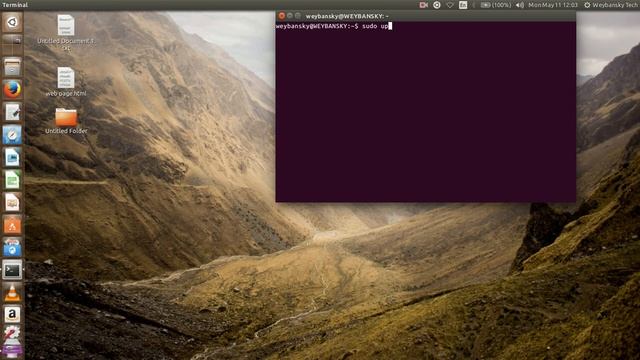The width and height of the screenshot is (640, 360).
Task: Open the sound volume indicator
Action: click(x=520, y=5)
